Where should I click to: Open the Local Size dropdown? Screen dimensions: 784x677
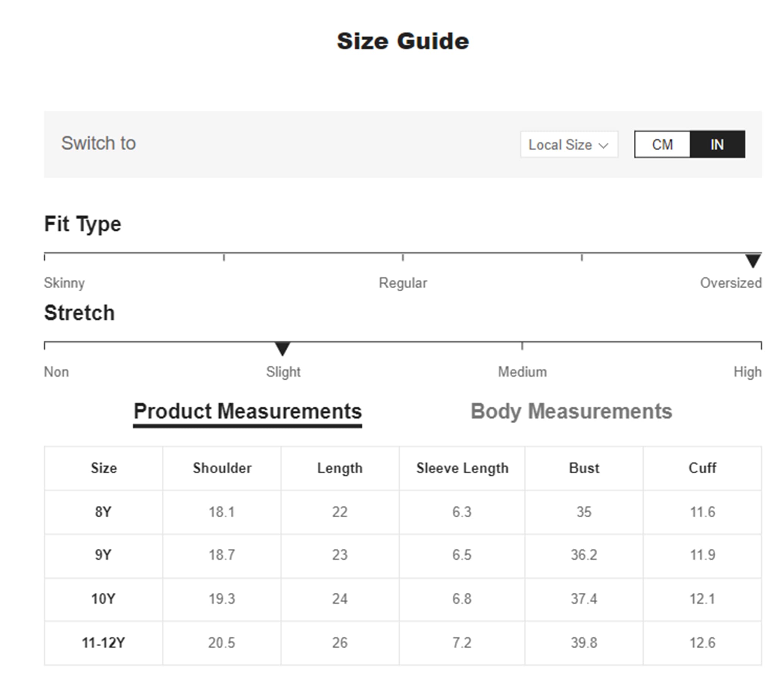click(x=569, y=145)
